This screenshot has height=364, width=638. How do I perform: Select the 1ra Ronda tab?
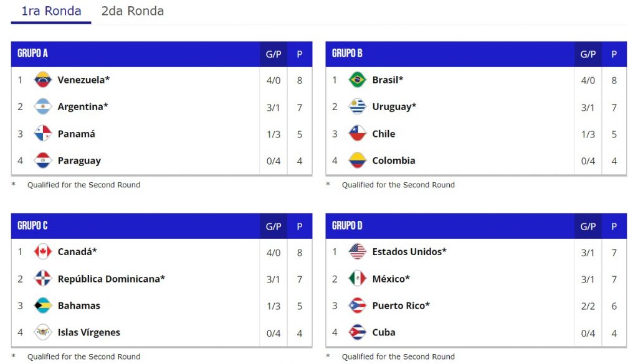51,11
